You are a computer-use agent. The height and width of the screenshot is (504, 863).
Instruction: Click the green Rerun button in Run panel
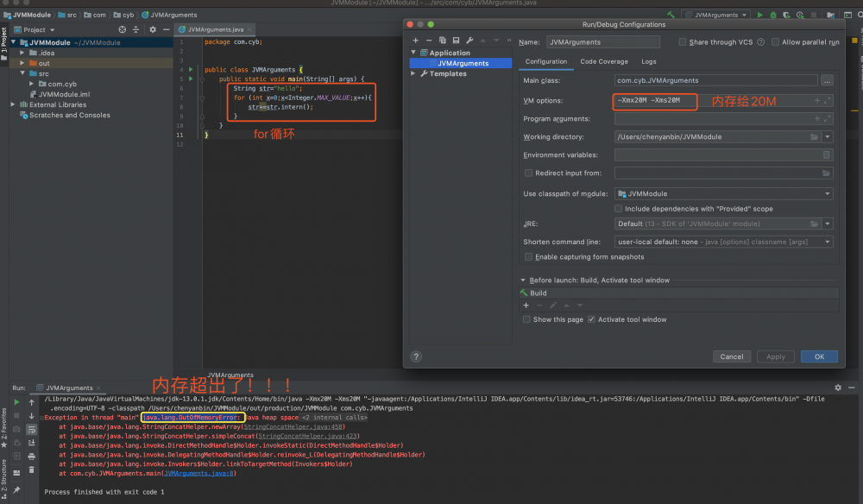click(x=16, y=402)
